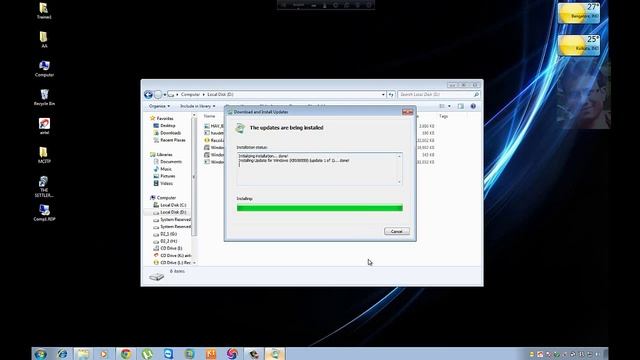The image size is (640, 360).
Task: Open the Documents library
Action: point(171,162)
